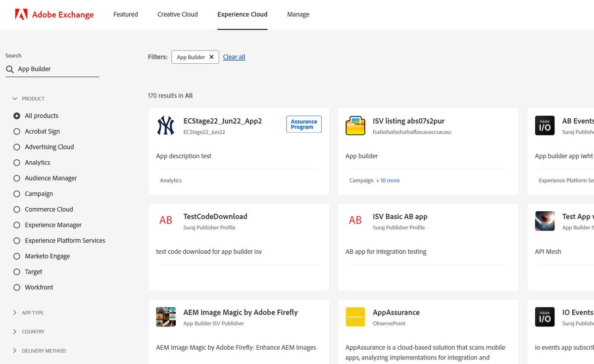Click the Yankees logo of ECStage22_Jun22_App2

(x=166, y=126)
